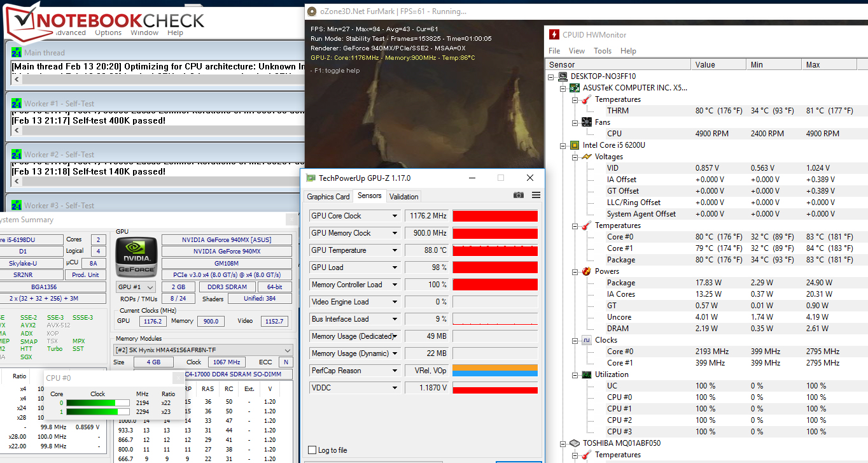Select the "System Agent Offset" sensor row

(707, 214)
